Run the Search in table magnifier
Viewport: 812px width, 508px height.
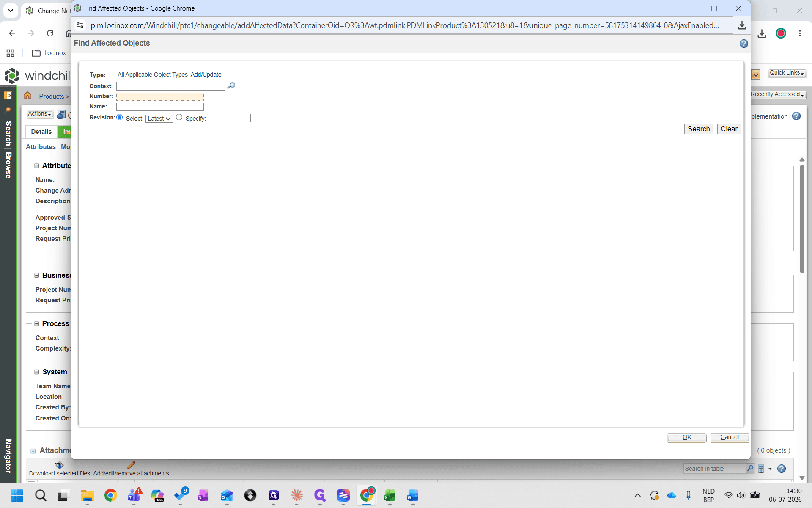pyautogui.click(x=750, y=468)
